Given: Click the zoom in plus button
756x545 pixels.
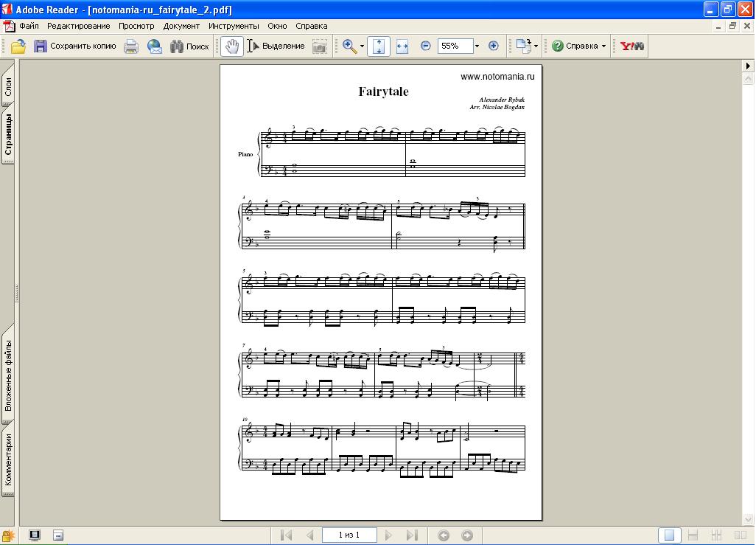Looking at the screenshot, I should click(x=494, y=46).
